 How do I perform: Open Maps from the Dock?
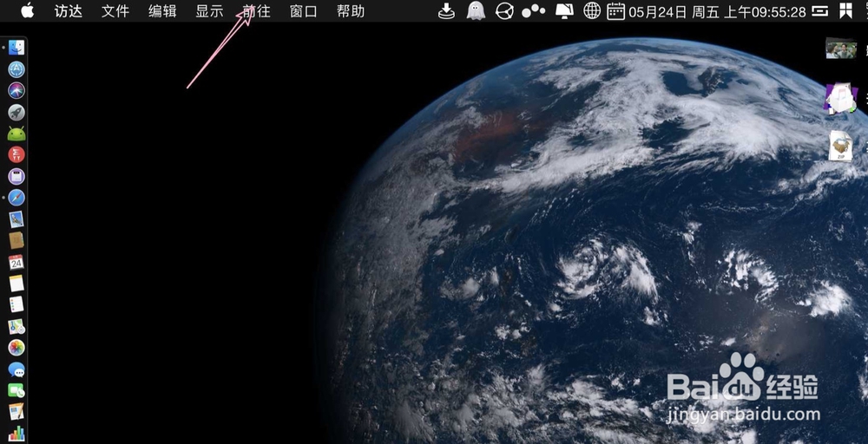[16, 326]
